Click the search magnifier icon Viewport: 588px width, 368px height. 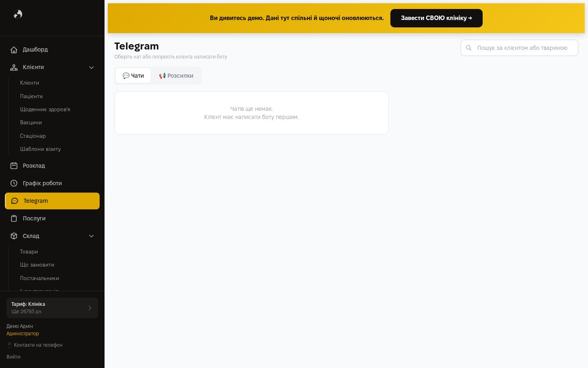click(x=469, y=48)
